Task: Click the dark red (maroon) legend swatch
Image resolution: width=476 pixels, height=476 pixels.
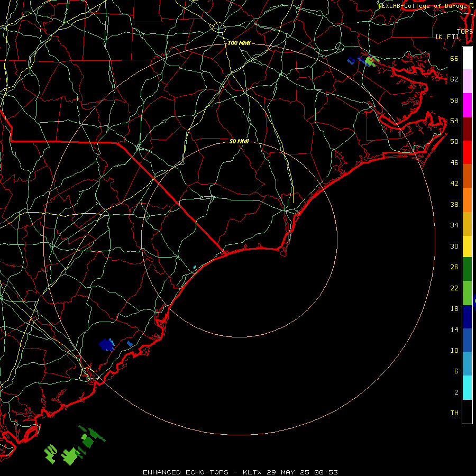Action: [467, 129]
